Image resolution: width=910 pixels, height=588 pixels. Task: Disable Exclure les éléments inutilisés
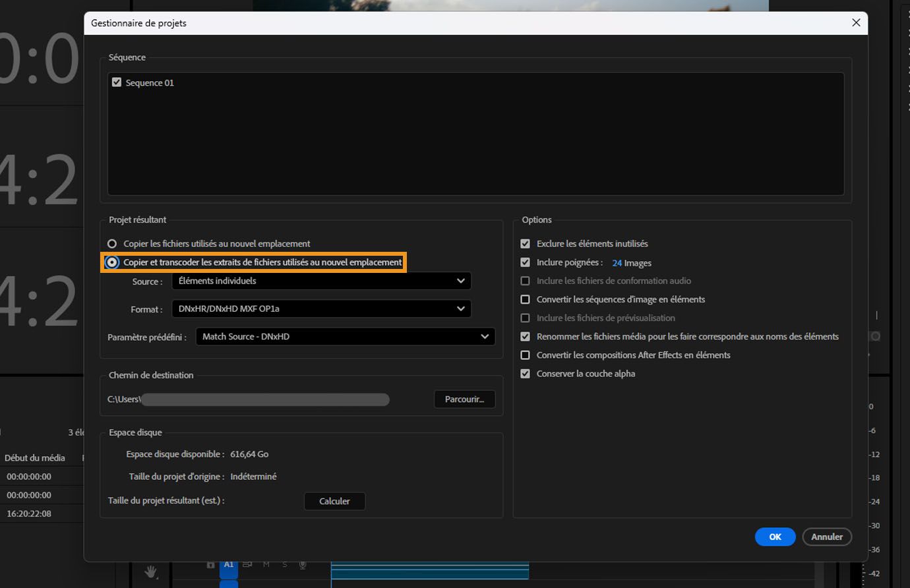coord(526,244)
